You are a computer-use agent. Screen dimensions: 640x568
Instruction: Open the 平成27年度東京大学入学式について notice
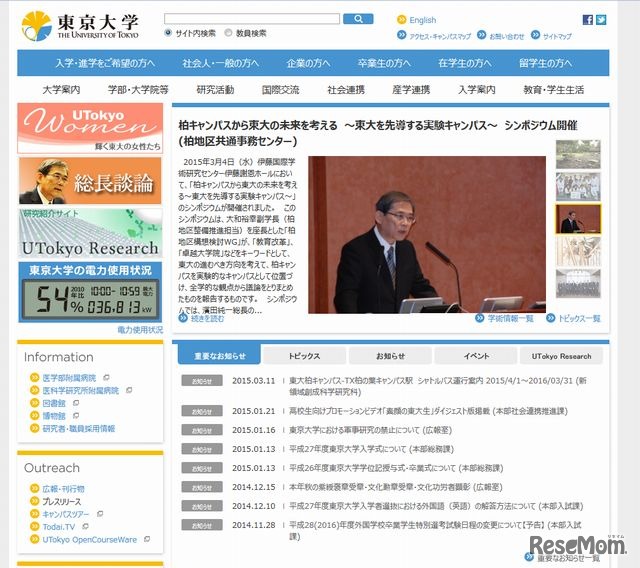[371, 449]
